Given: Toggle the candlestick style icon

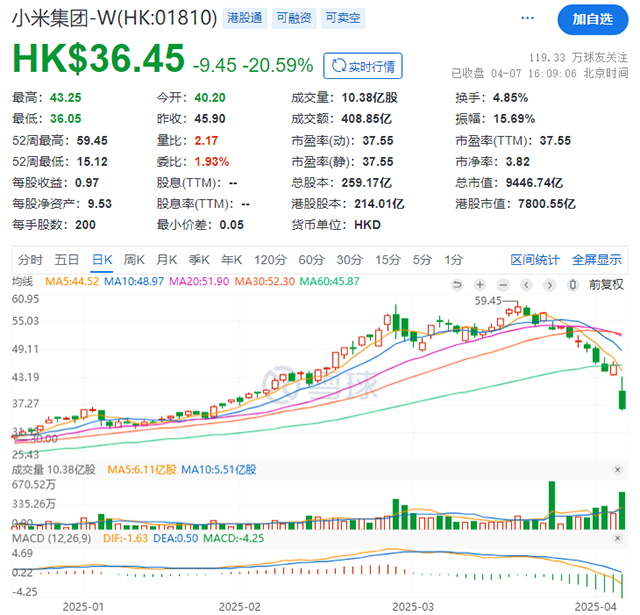Looking at the screenshot, I should coord(573,284).
